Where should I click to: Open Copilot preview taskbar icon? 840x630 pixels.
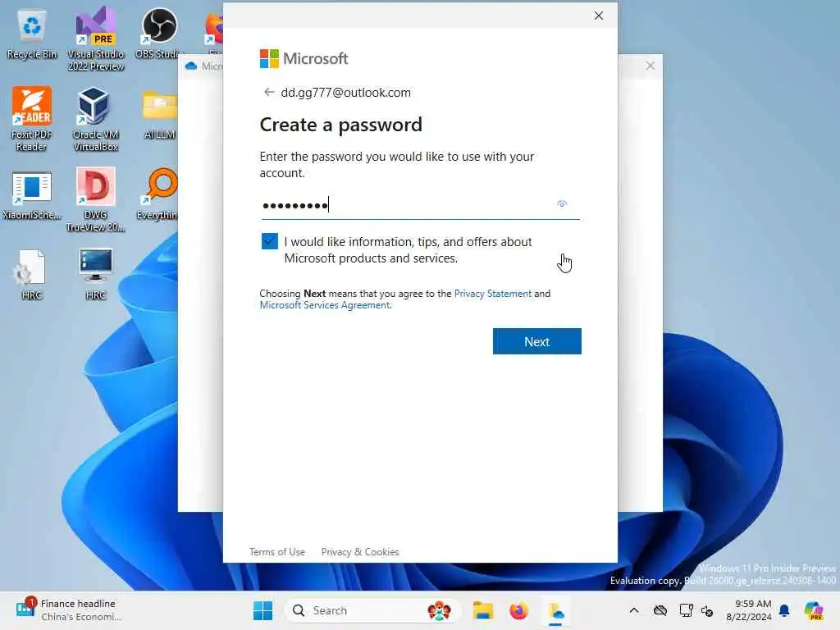coord(813,610)
